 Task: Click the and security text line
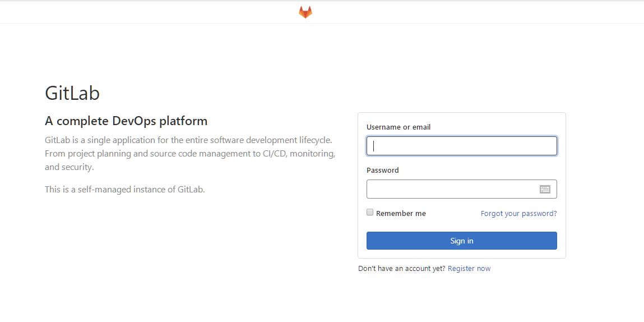(x=70, y=167)
